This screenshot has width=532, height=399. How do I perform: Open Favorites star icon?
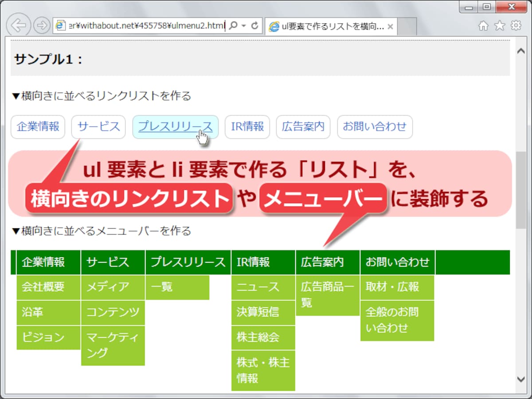pos(500,26)
